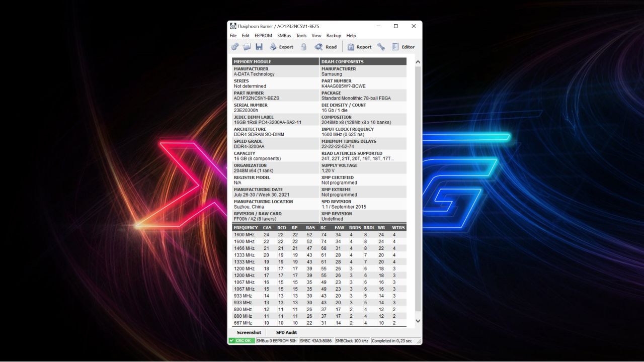The image size is (644, 362).
Task: Click the floppy disk save icon
Action: click(259, 47)
